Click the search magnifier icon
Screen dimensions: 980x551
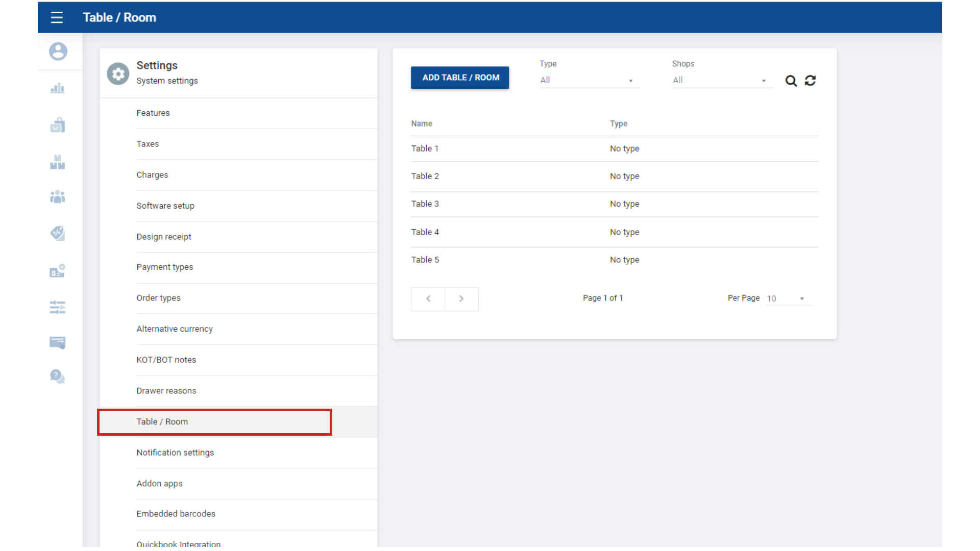[791, 81]
